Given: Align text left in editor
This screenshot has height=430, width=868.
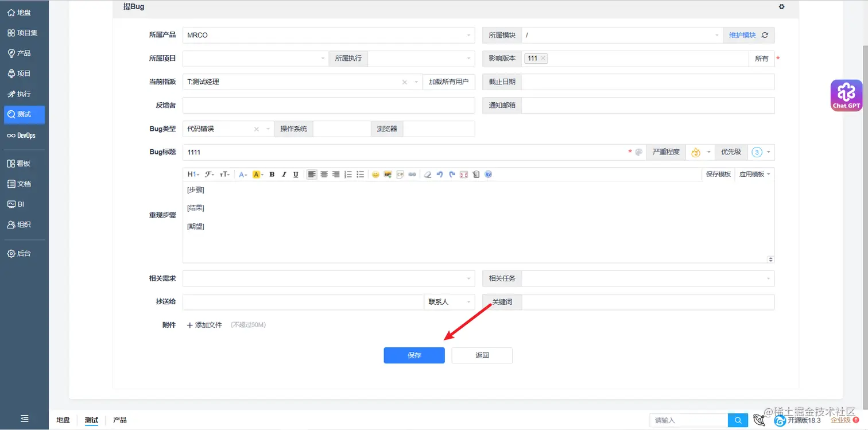Looking at the screenshot, I should pyautogui.click(x=312, y=175).
